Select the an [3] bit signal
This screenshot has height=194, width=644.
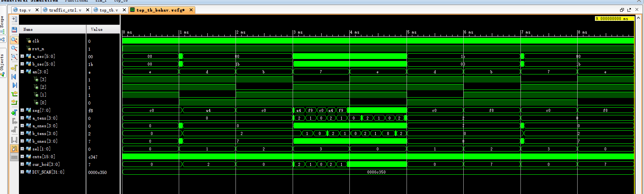43,79
